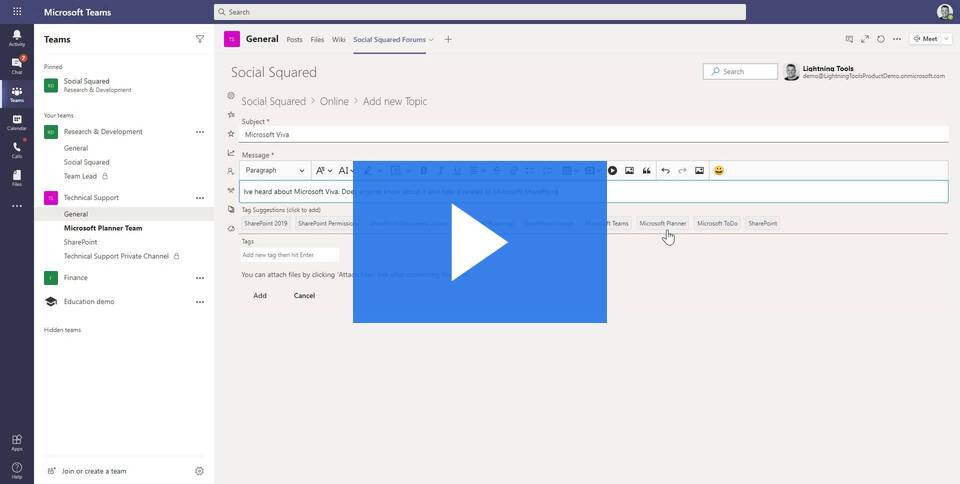Click Join or create a team
960x484 pixels.
click(94, 471)
